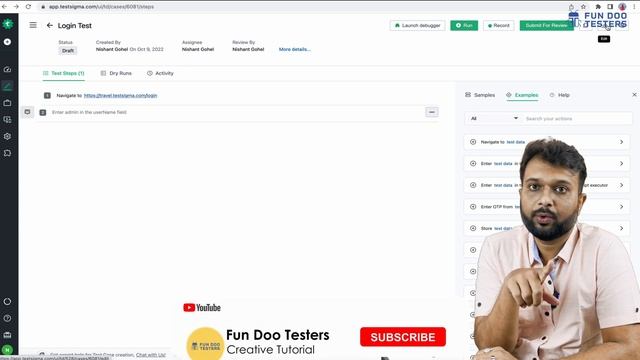Open the test development pencil icon

click(7, 86)
